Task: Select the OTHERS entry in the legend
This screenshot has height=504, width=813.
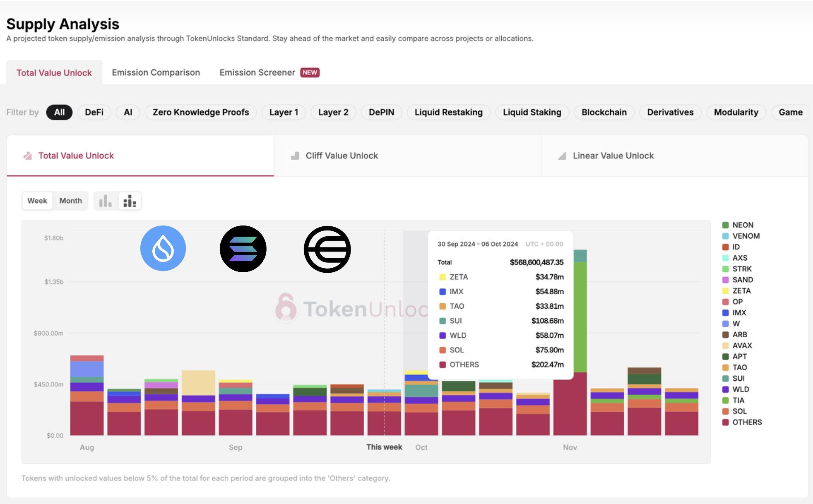Action: (x=746, y=422)
